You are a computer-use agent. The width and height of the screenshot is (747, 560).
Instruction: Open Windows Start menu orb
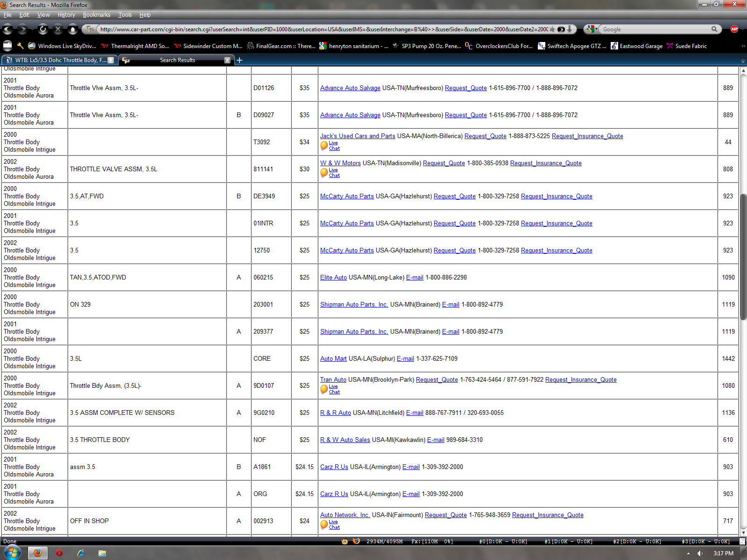(13, 553)
